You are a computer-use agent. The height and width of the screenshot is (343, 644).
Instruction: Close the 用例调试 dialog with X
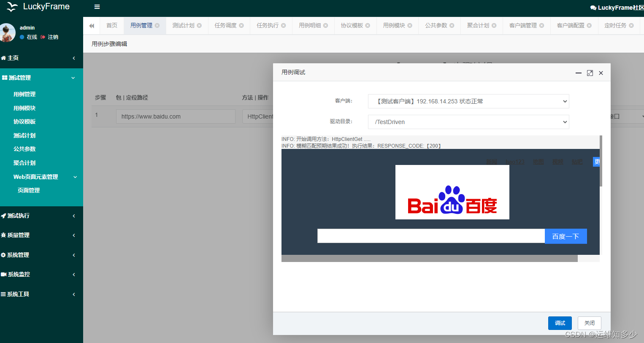tap(601, 73)
